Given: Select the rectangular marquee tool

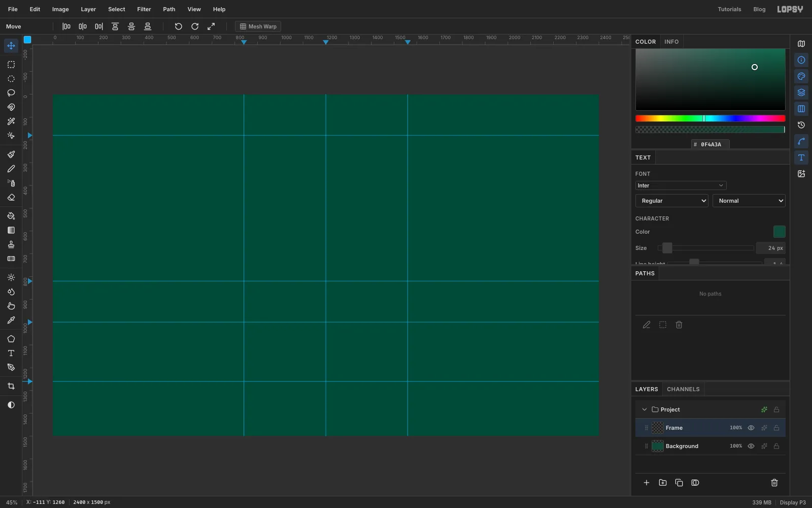Looking at the screenshot, I should 11,65.
